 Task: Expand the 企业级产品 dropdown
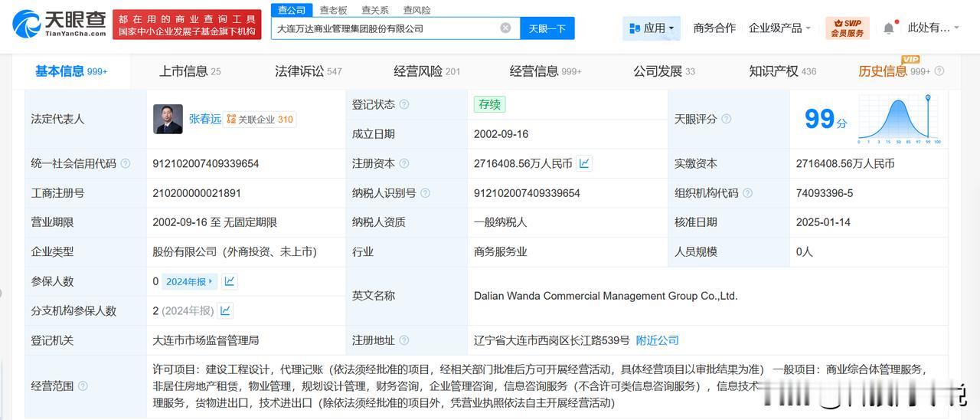pyautogui.click(x=779, y=28)
